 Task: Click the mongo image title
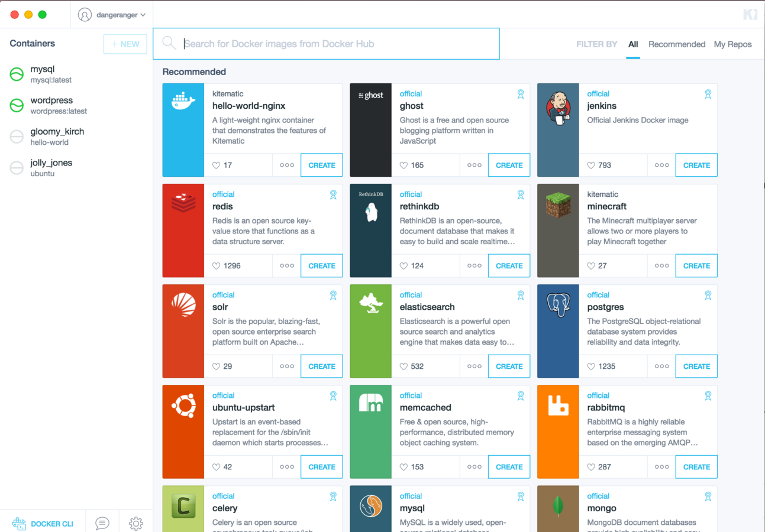(x=602, y=508)
